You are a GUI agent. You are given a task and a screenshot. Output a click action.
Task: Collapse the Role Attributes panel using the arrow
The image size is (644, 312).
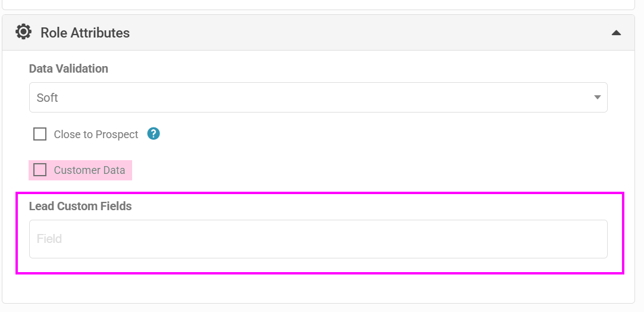(x=616, y=33)
